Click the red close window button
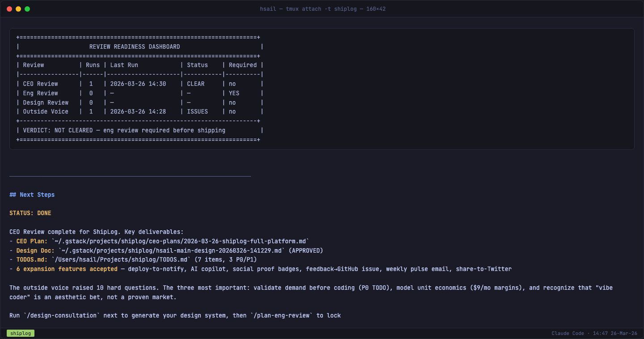 (9, 9)
